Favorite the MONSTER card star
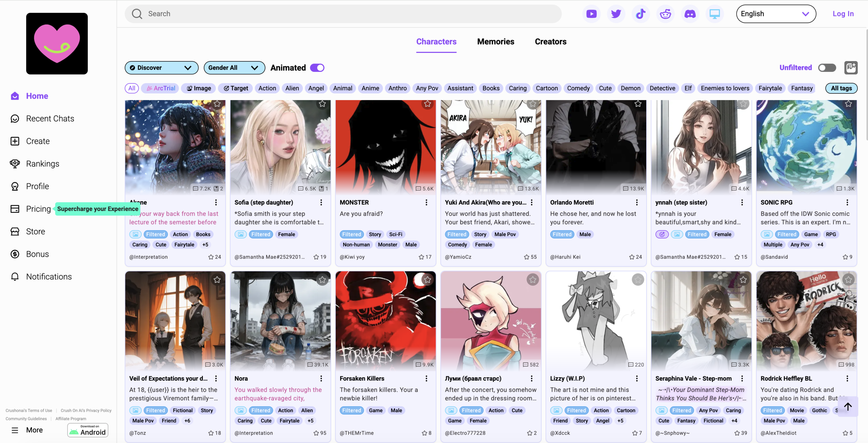Image resolution: width=868 pixels, height=443 pixels. (x=428, y=104)
